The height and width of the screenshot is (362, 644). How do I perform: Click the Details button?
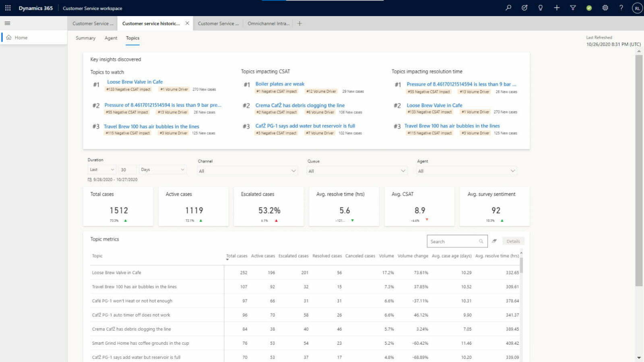coord(513,241)
